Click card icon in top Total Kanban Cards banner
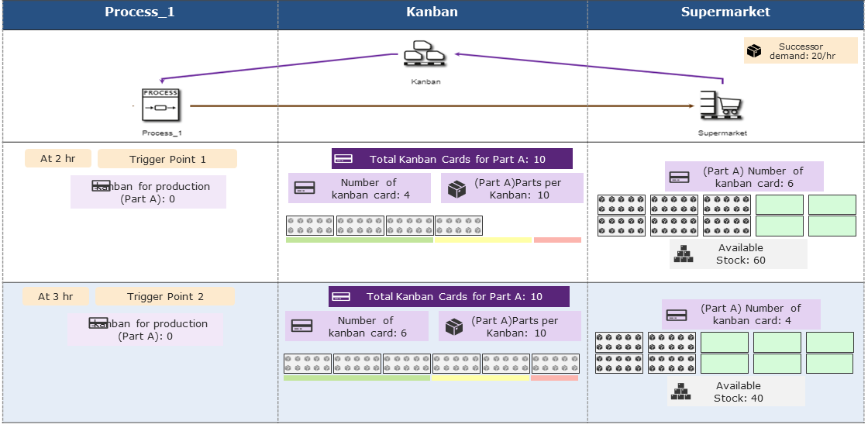 pos(343,159)
